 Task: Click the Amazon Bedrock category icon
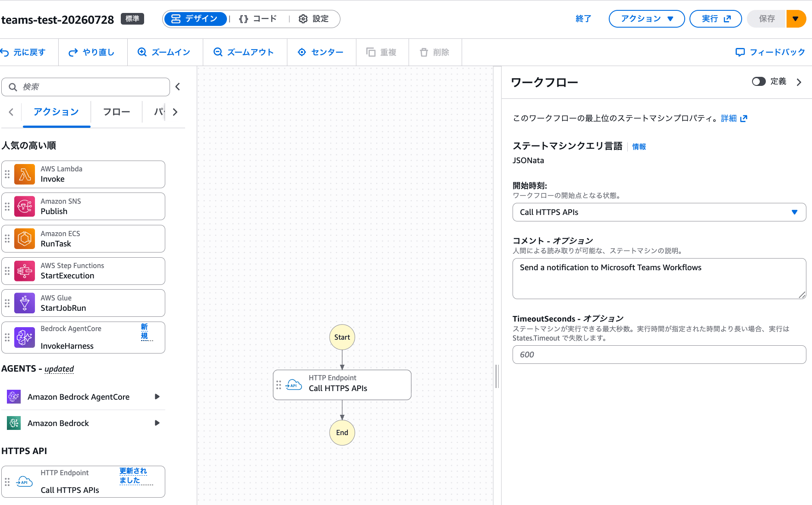point(14,423)
